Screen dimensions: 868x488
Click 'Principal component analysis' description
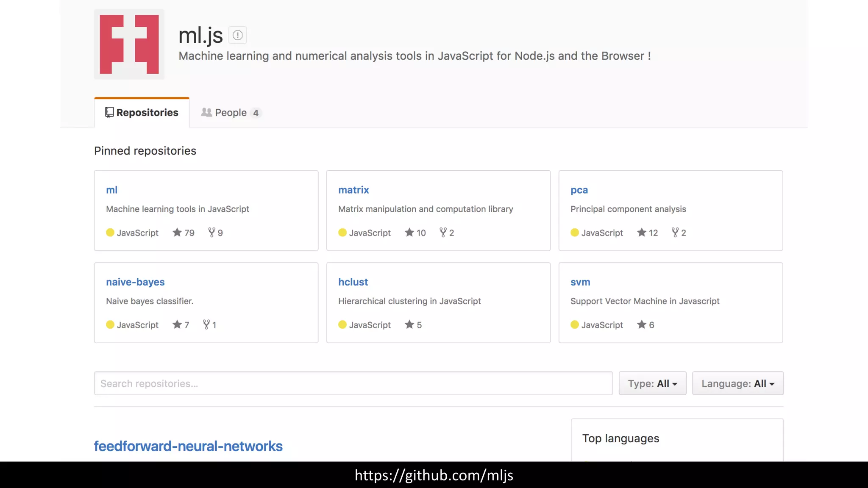[x=628, y=209]
